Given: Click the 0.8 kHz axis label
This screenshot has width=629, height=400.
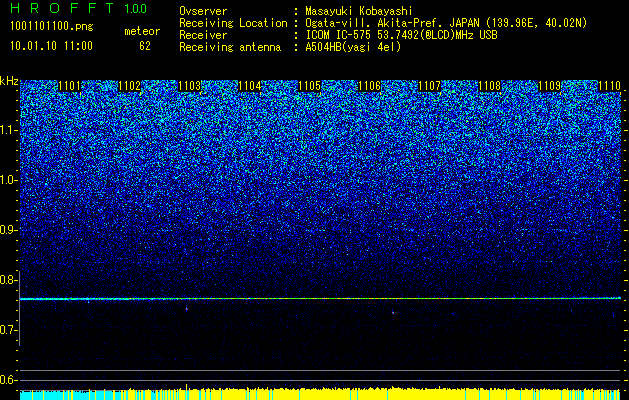Looking at the screenshot, I should tap(8, 280).
